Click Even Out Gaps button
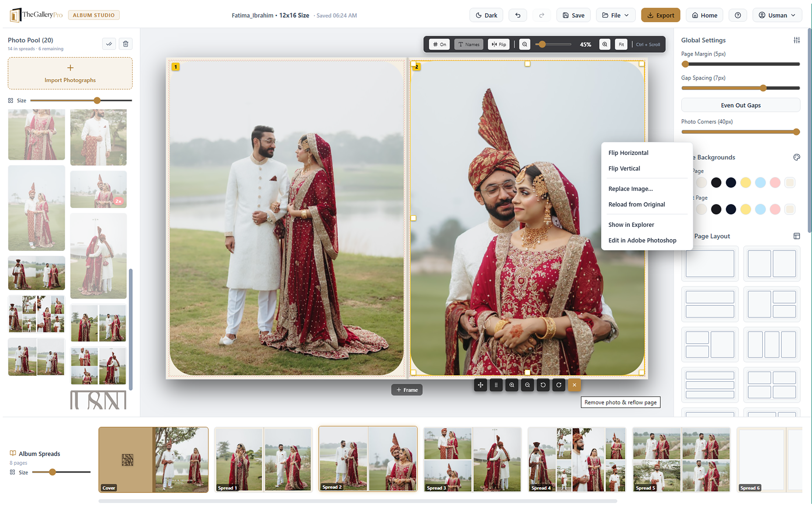Image resolution: width=812 pixels, height=508 pixels. 741,105
